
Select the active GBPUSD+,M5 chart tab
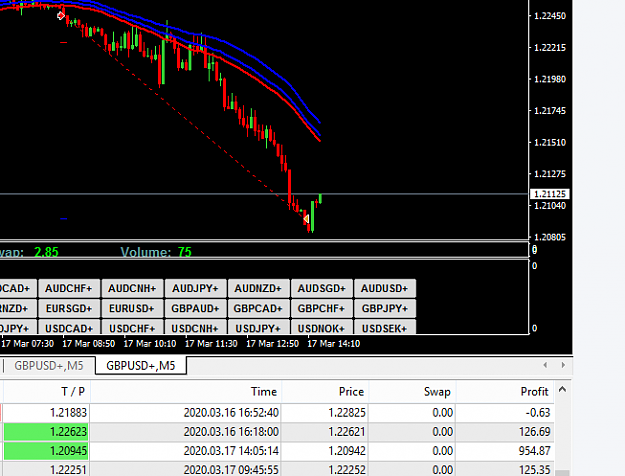(141, 366)
